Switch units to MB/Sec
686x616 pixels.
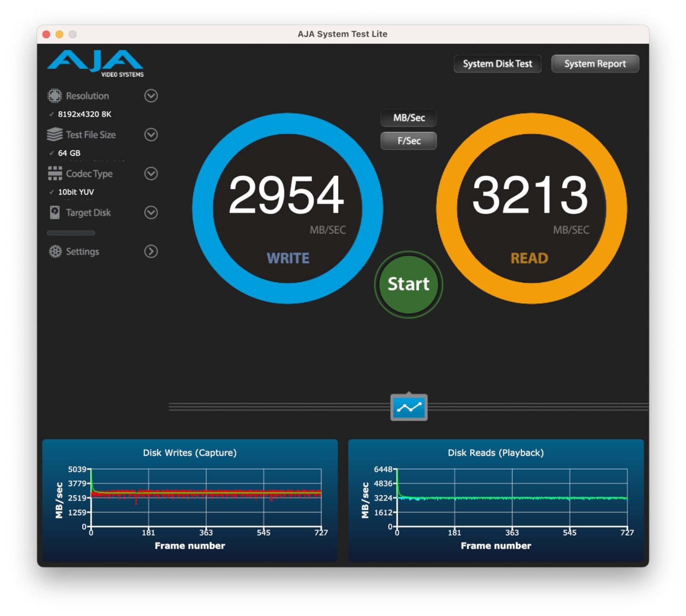point(409,118)
